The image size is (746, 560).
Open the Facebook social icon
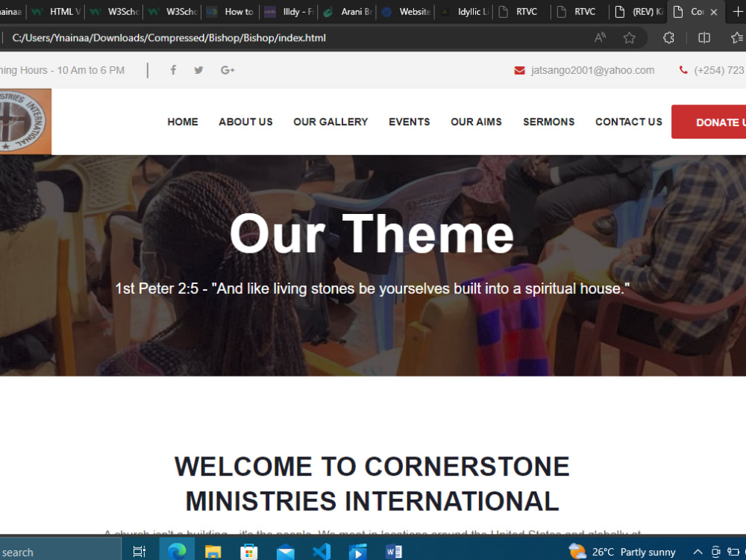click(173, 70)
